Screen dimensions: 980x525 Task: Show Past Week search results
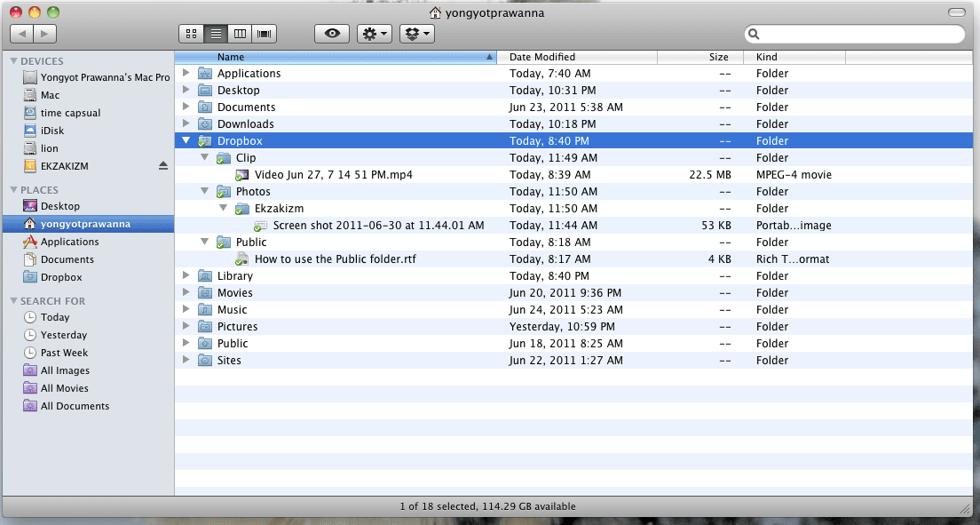tap(56, 353)
